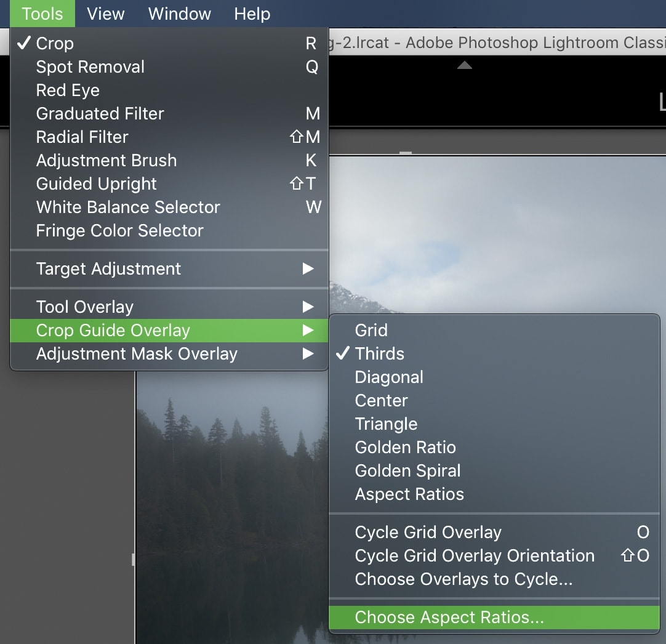Select the Triangle crop overlay

pyautogui.click(x=494, y=424)
